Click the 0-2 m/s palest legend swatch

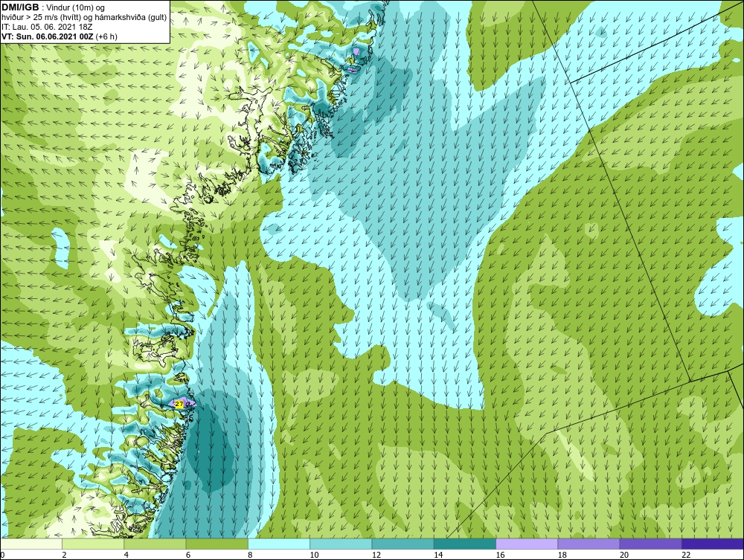(x=31, y=544)
